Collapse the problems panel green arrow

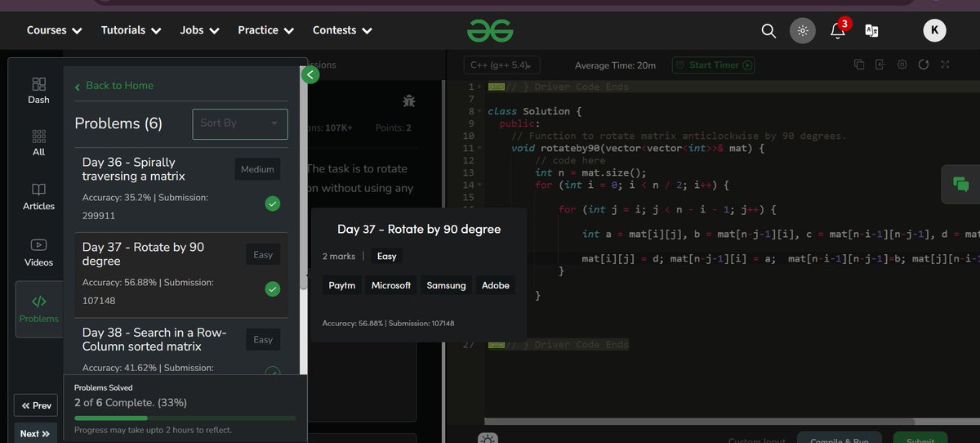310,75
